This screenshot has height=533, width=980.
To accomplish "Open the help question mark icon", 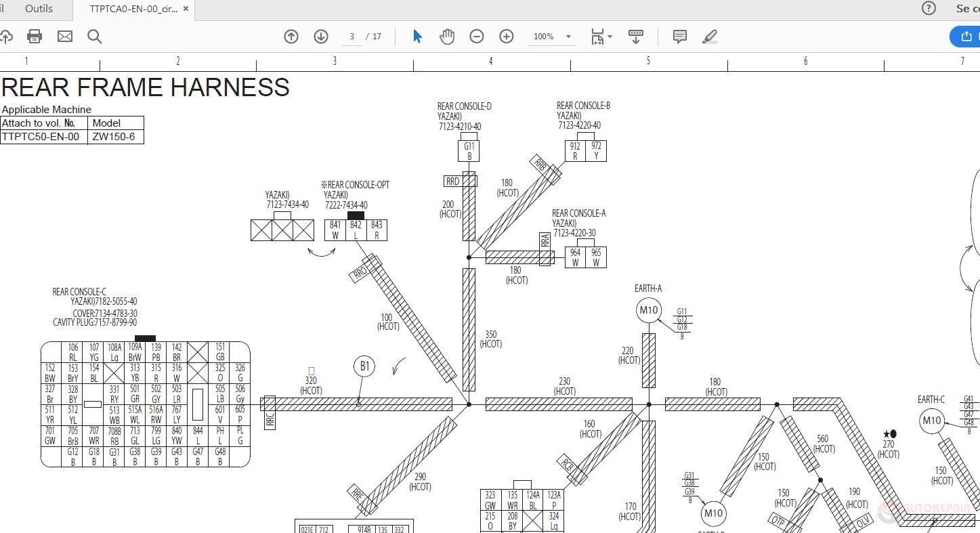I will pyautogui.click(x=929, y=8).
